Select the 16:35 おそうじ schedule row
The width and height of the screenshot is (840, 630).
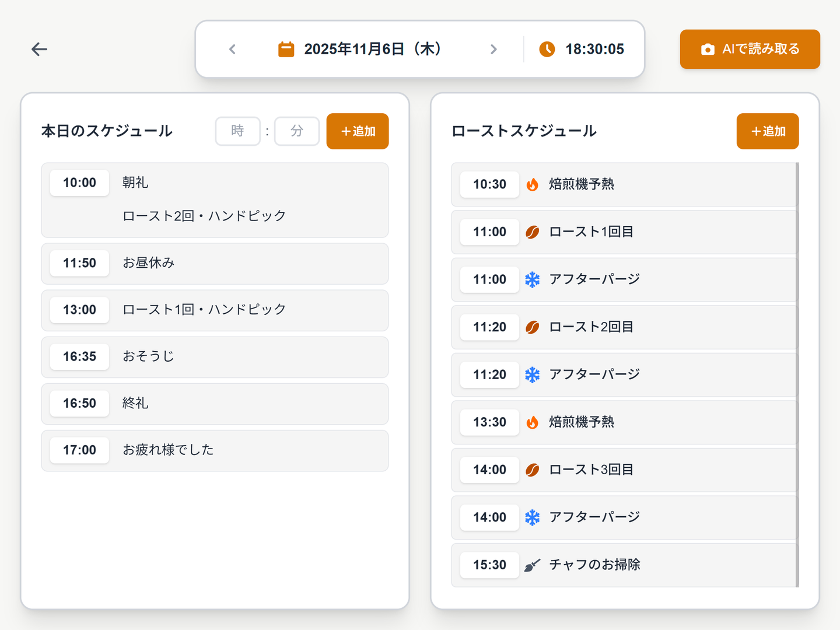click(x=215, y=357)
